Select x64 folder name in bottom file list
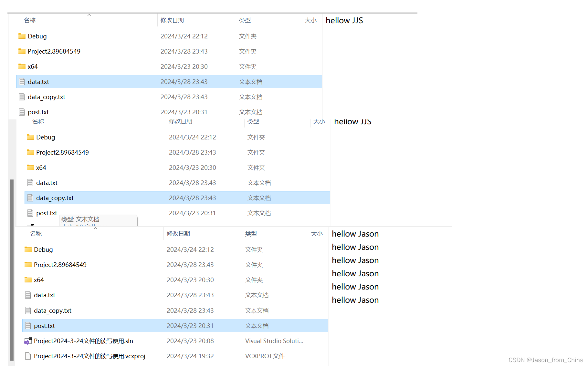This screenshot has height=366, width=588. coord(39,280)
